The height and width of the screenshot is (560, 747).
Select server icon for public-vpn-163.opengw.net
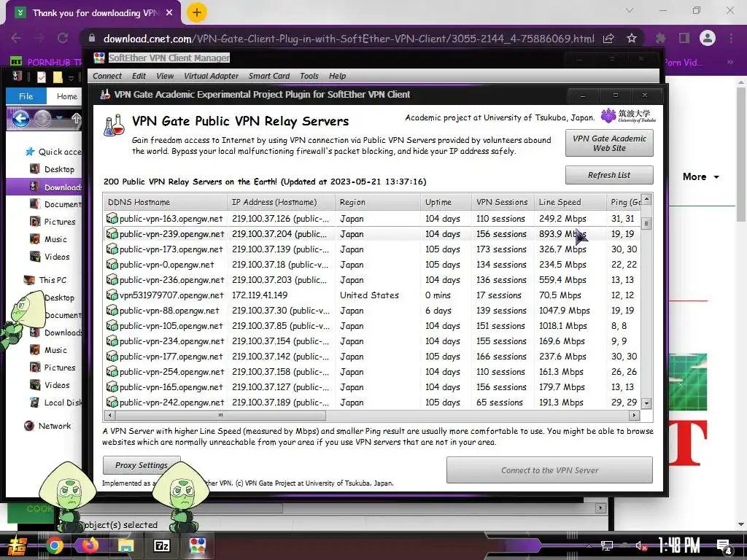pyautogui.click(x=112, y=219)
